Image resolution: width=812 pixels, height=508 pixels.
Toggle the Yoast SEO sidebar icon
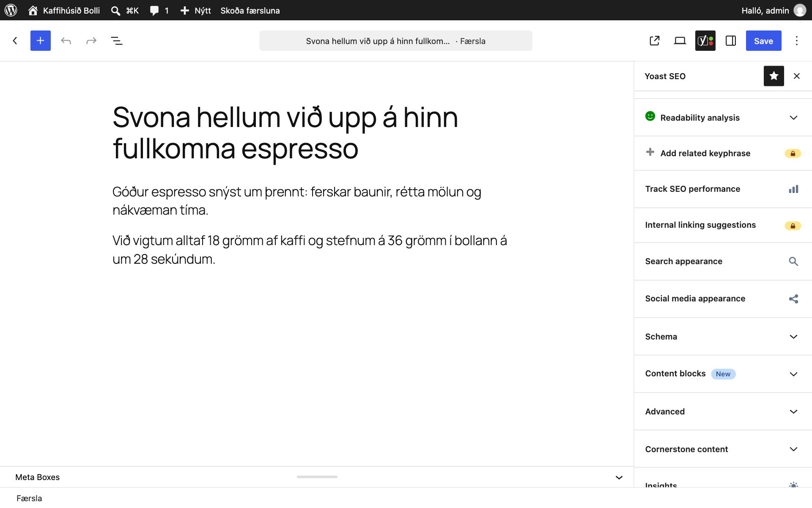coord(705,41)
